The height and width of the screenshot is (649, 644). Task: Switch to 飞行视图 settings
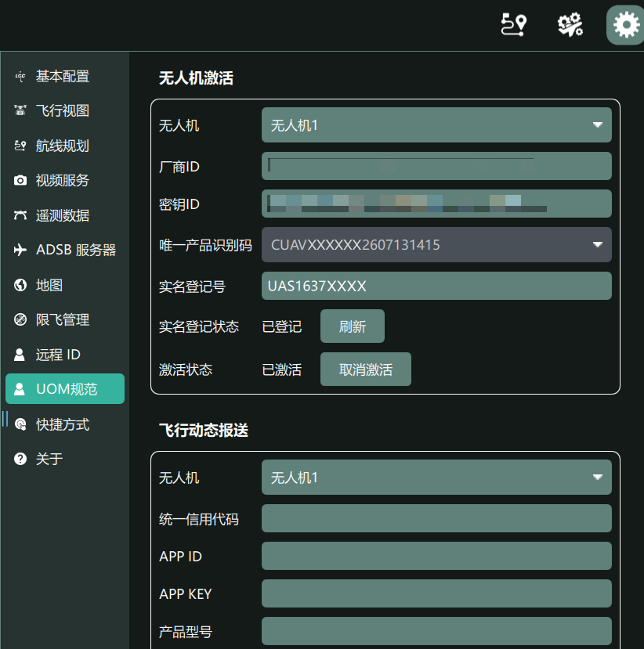65,110
